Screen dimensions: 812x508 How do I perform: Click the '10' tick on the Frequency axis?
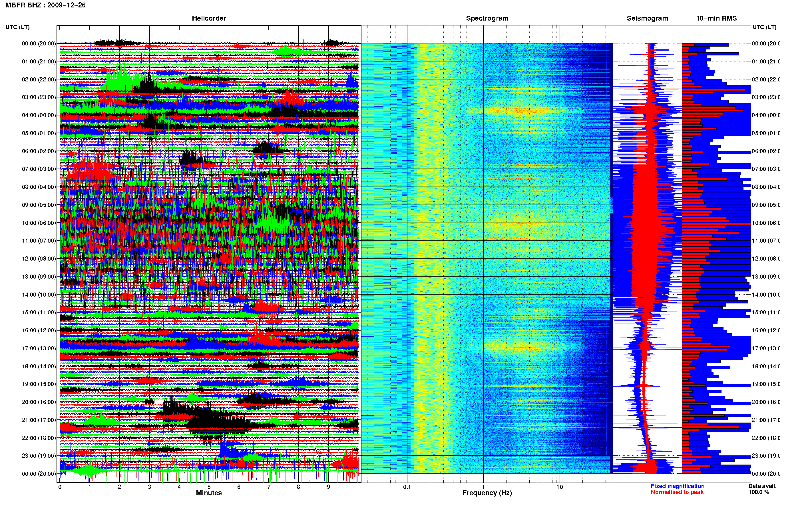[560, 487]
